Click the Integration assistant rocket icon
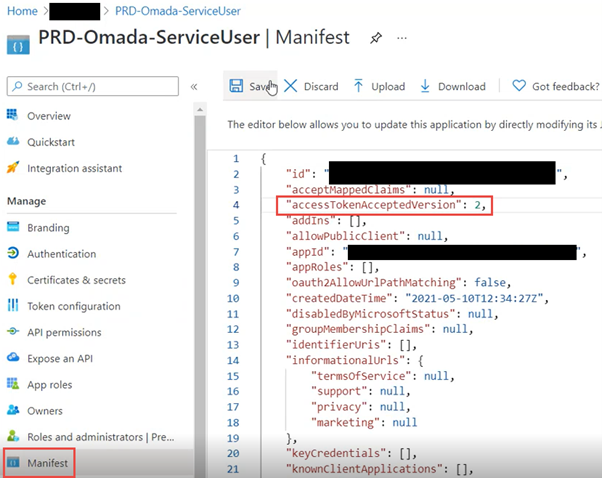Screen dimensions: 602x478 click(x=13, y=167)
